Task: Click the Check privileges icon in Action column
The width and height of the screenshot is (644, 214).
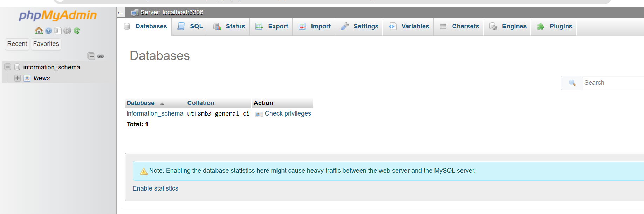Action: [259, 114]
